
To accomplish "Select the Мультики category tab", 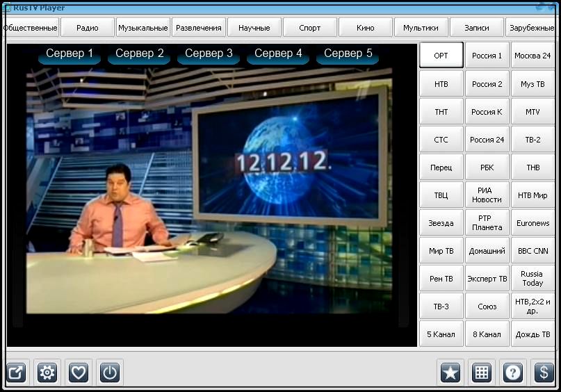I will pos(421,28).
